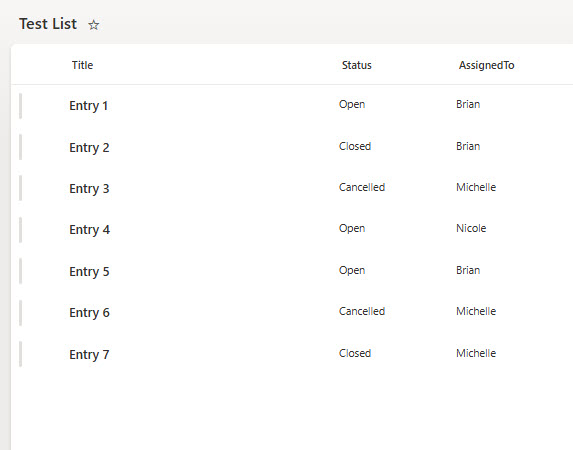Click Michelle in Entry 6 row

(476, 311)
